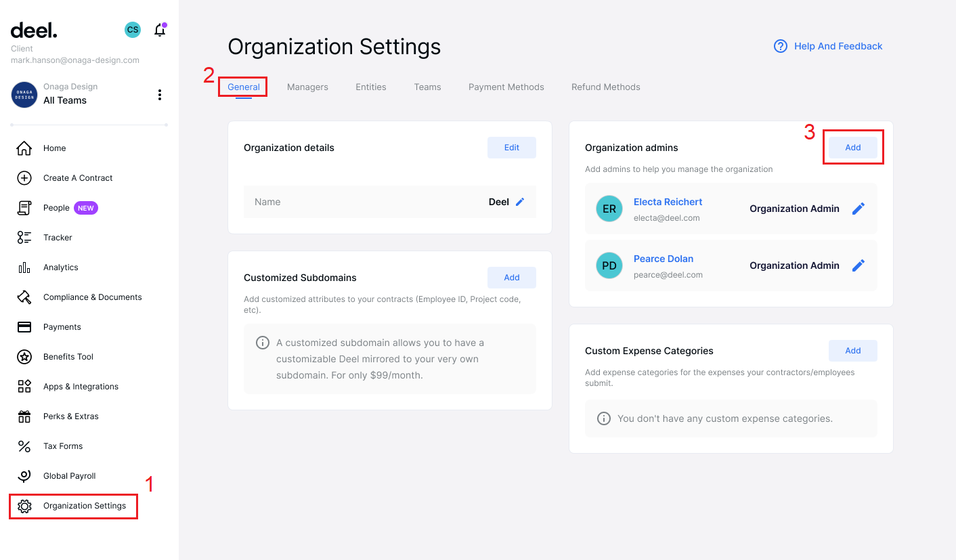Open the three-dot menu beside All Teams
This screenshot has width=956, height=560.
[160, 94]
